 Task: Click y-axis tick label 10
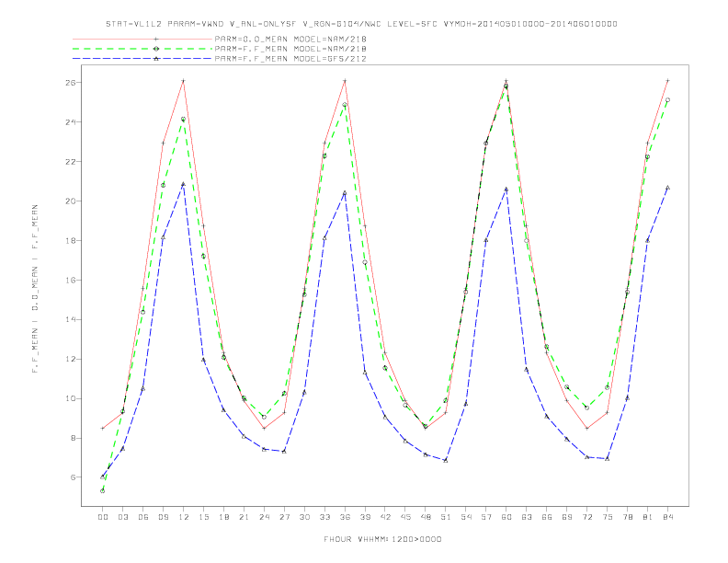pos(73,398)
